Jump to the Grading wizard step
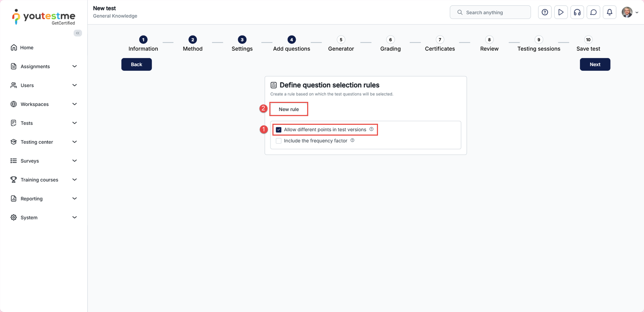This screenshot has height=312, width=644. tap(390, 44)
